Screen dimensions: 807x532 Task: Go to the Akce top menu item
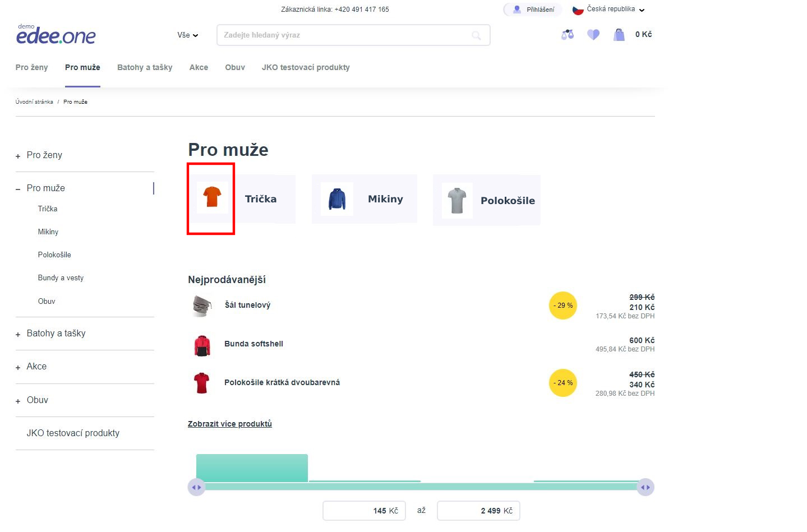point(199,67)
